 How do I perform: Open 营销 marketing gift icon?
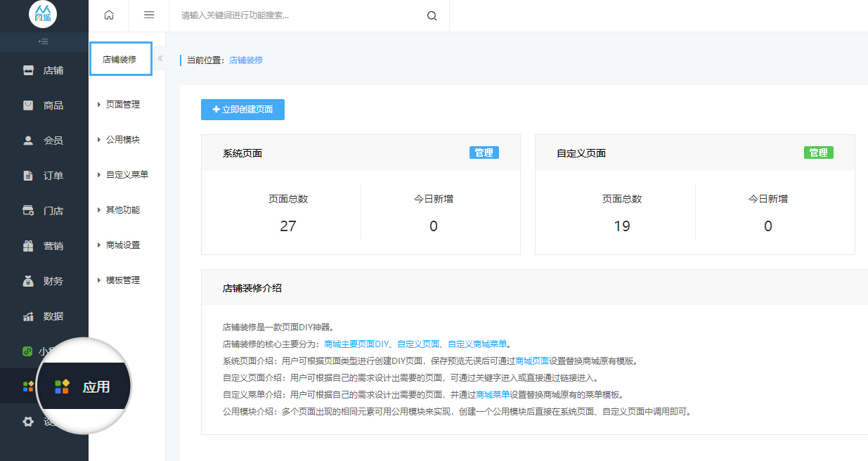[28, 246]
